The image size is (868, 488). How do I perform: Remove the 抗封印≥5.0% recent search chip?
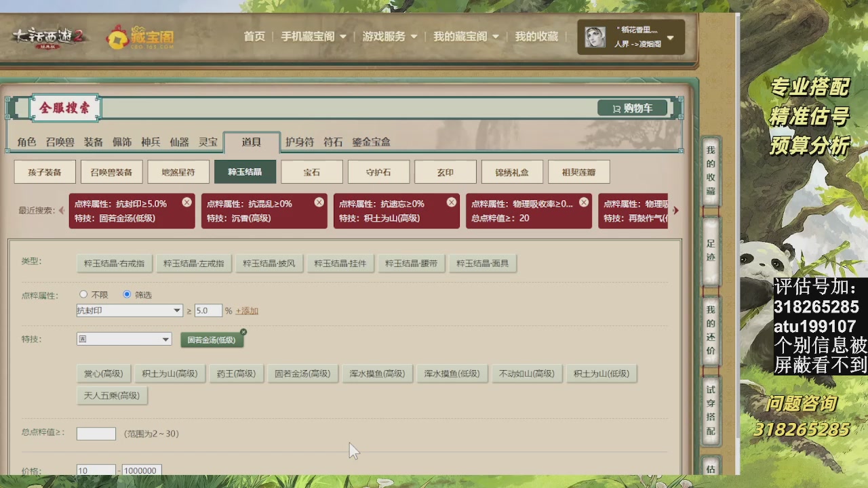(x=187, y=201)
